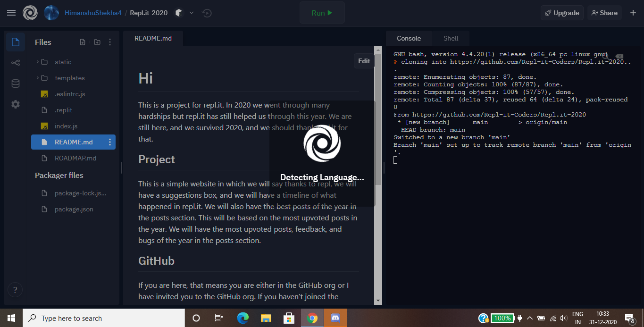Add a new file in Files panel
Viewport: 644px width, 327px height.
[83, 42]
